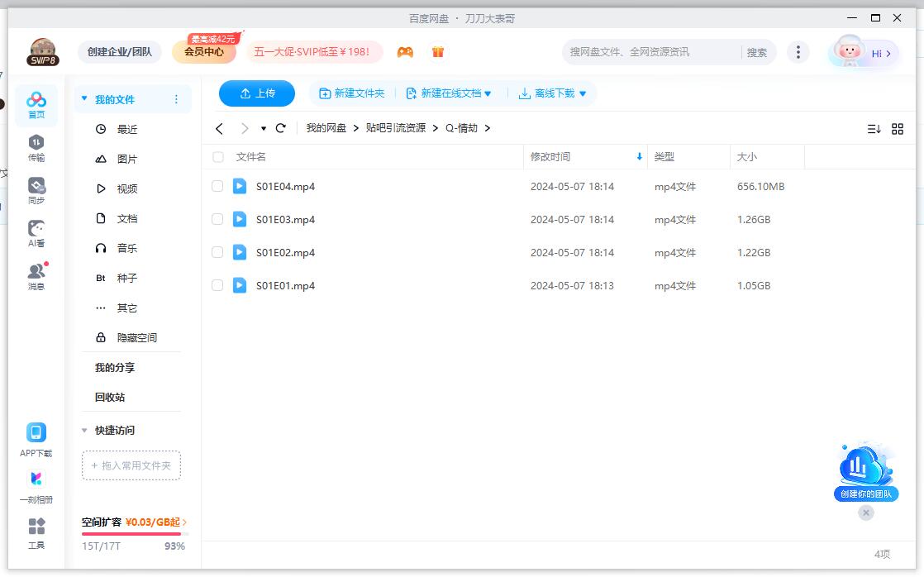Image resolution: width=924 pixels, height=577 pixels.
Task: Open the 同步 (Sync) sidebar icon
Action: 36,186
